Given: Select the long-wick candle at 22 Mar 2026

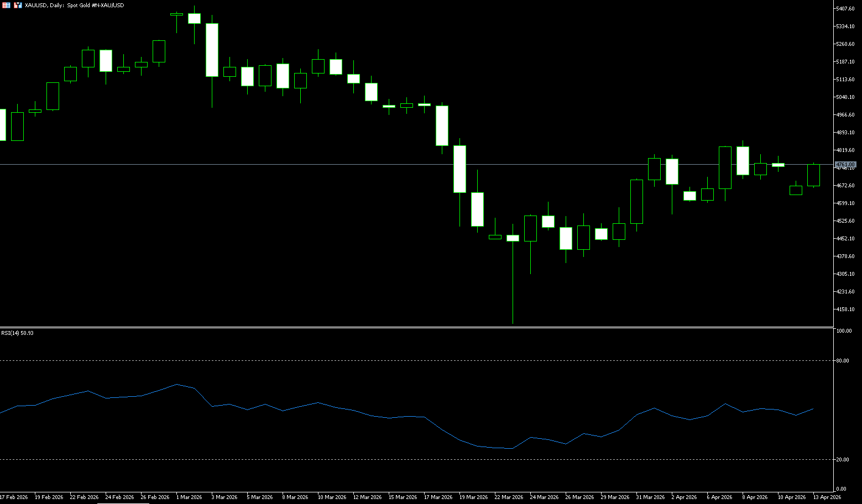Looking at the screenshot, I should click(513, 238).
